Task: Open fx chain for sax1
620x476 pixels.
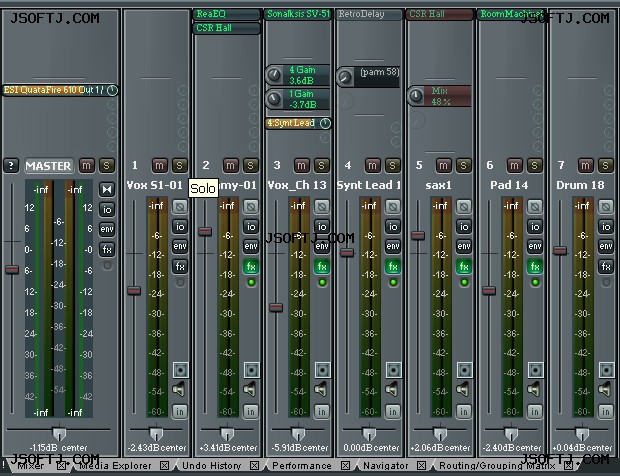Action: coord(464,266)
